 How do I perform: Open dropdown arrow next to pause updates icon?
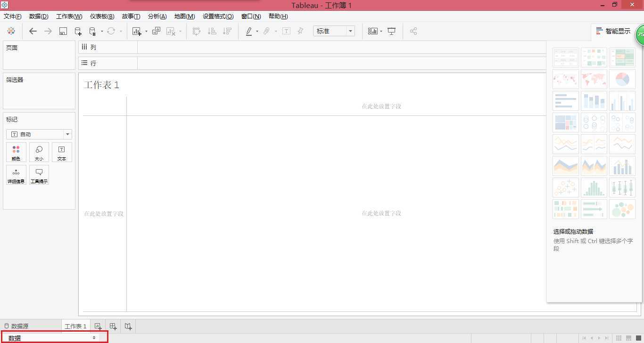pos(102,32)
